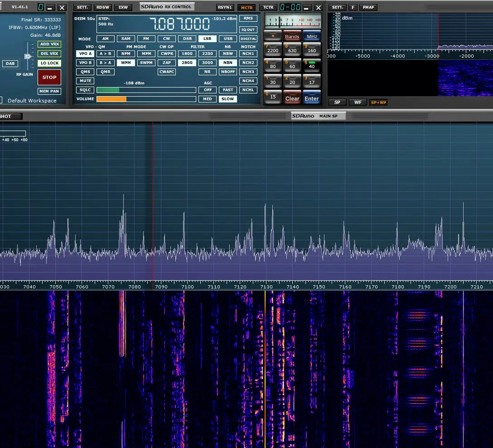
Task: Toggle the MUTE button
Action: [x=85, y=81]
